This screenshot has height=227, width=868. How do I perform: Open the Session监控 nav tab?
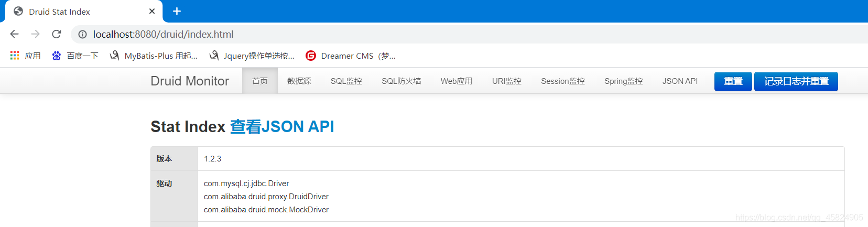(563, 81)
